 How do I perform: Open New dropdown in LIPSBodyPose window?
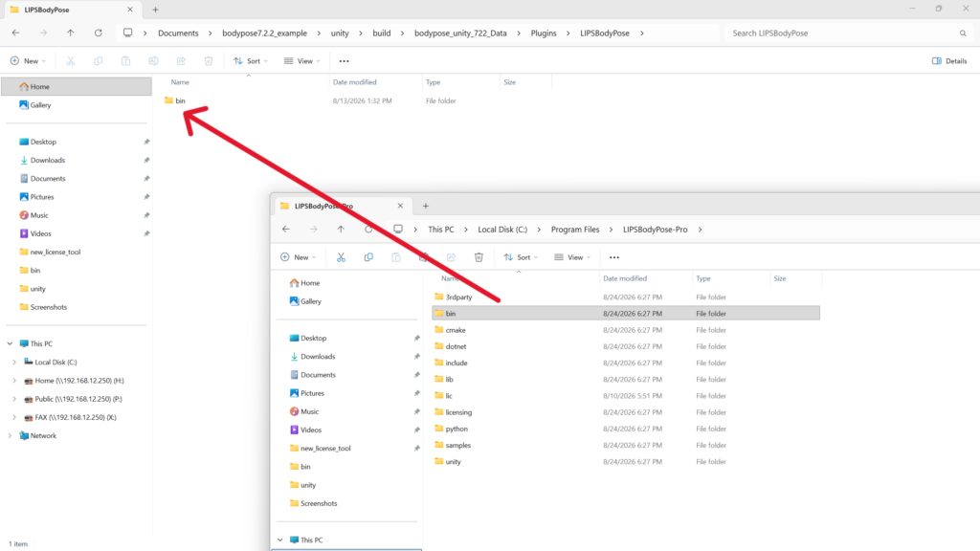pos(28,61)
